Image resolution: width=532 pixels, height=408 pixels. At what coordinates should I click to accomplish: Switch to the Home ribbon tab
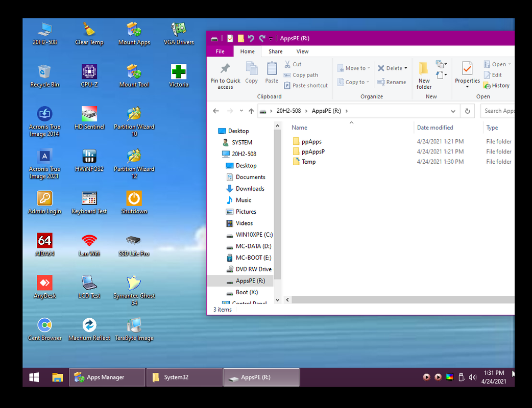247,52
